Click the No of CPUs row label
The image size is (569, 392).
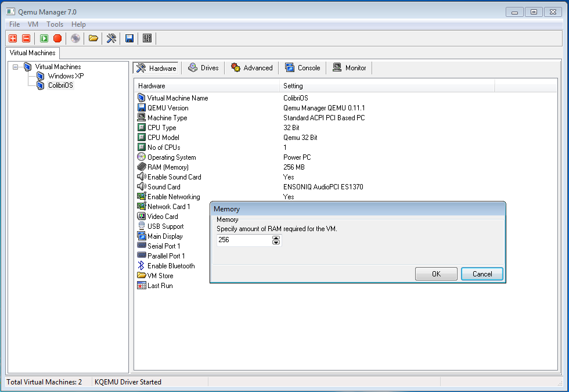[164, 148]
